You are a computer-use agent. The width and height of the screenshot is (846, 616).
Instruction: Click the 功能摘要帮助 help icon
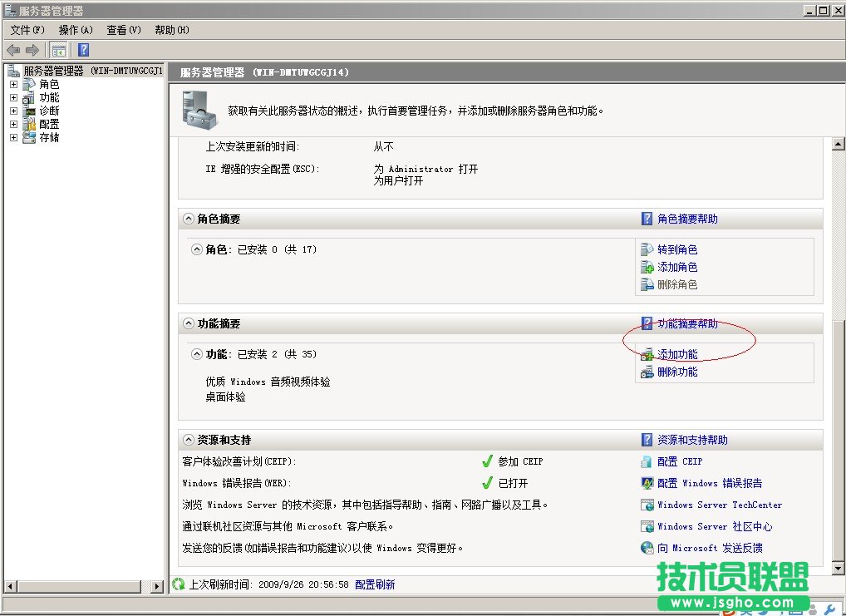tap(647, 323)
